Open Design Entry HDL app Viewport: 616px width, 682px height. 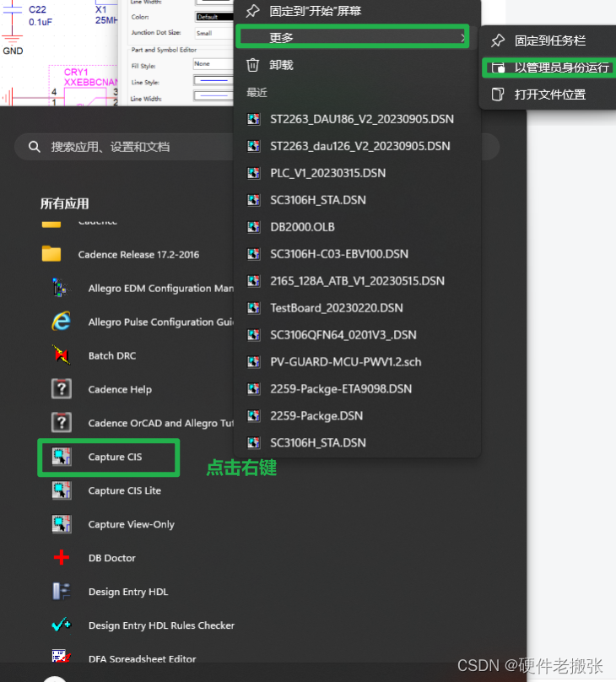pos(127,592)
